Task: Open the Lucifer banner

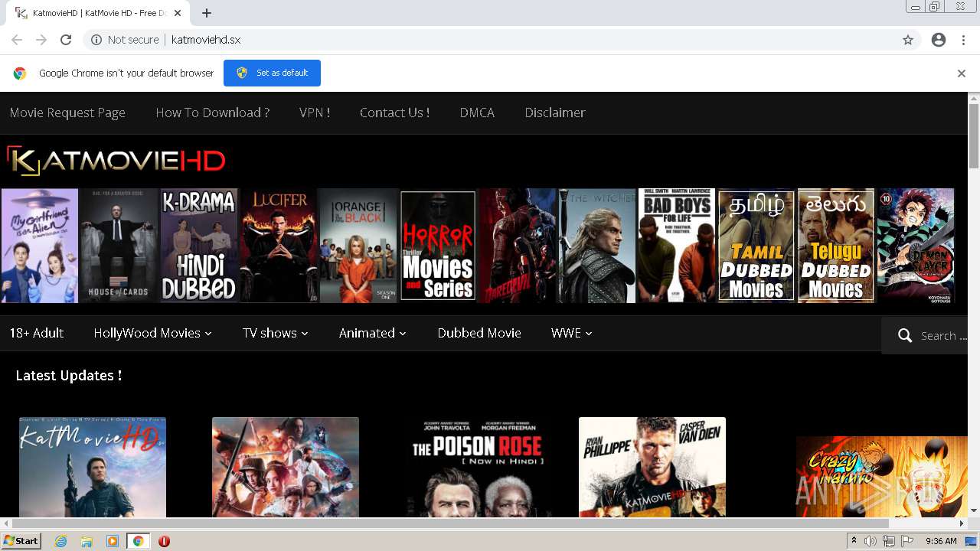Action: (x=279, y=246)
